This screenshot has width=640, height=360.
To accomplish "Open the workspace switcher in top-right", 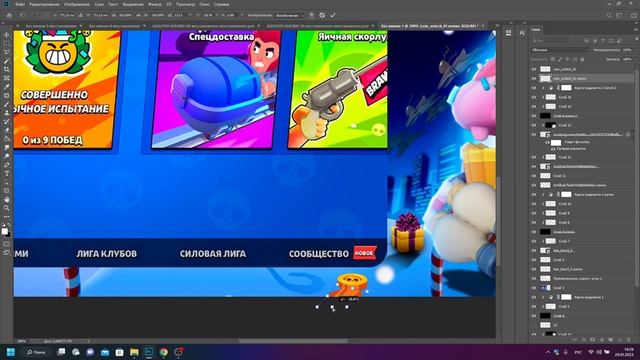I will 620,15.
